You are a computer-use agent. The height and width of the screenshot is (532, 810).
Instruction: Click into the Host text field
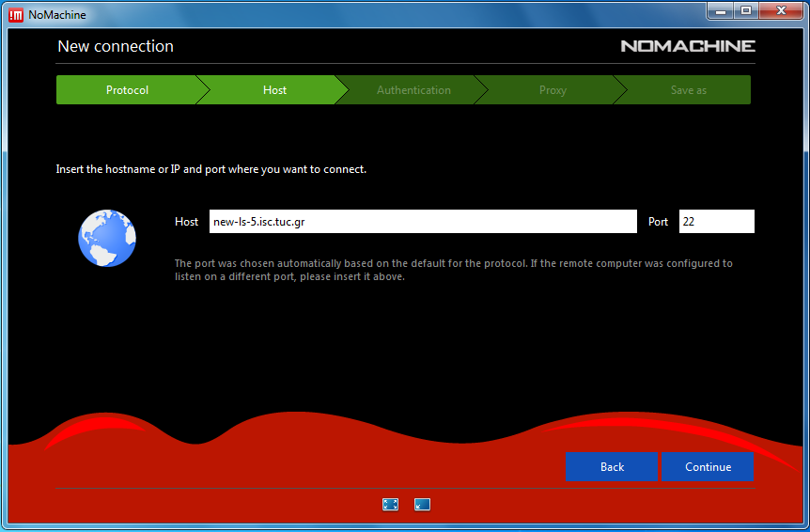423,222
